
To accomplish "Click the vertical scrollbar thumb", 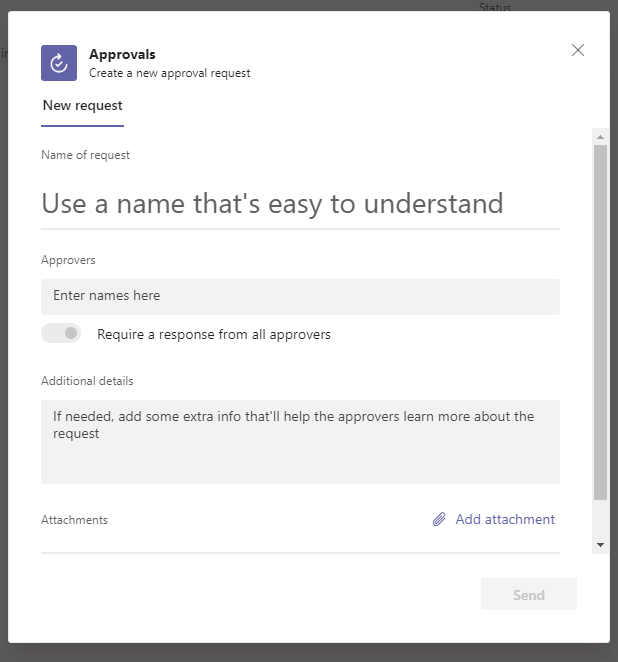I will tap(600, 320).
